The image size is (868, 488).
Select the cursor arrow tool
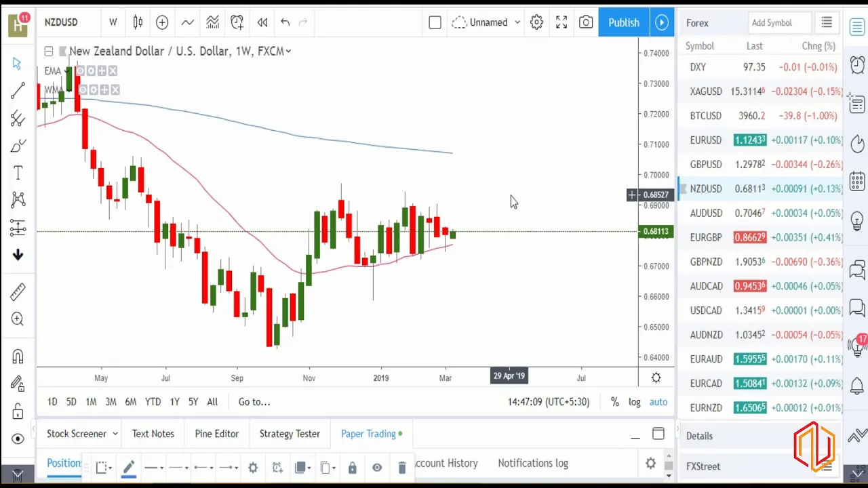point(18,63)
